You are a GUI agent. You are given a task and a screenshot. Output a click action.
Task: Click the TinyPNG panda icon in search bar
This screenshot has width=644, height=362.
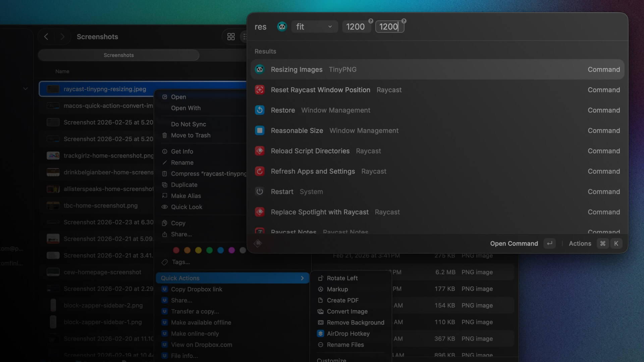point(282,26)
